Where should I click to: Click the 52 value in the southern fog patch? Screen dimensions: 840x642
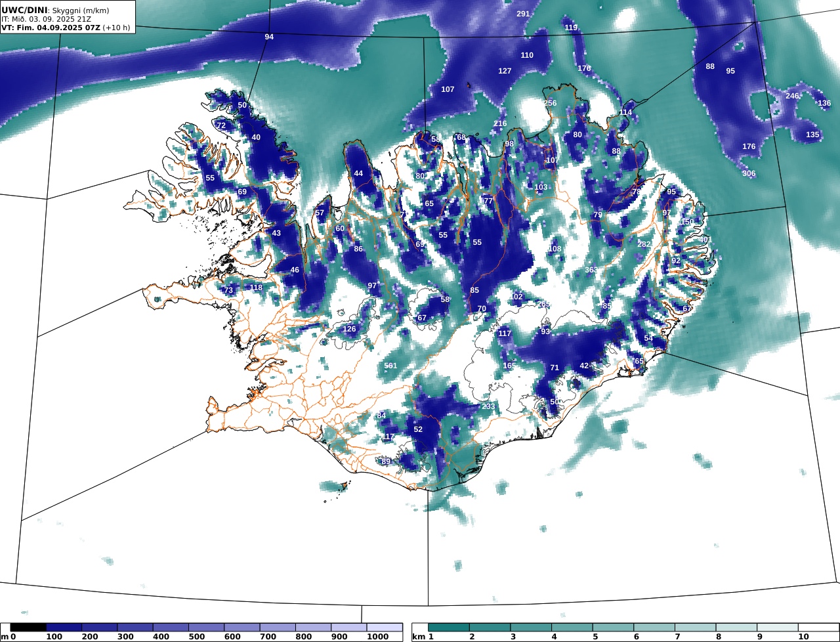pyautogui.click(x=418, y=429)
